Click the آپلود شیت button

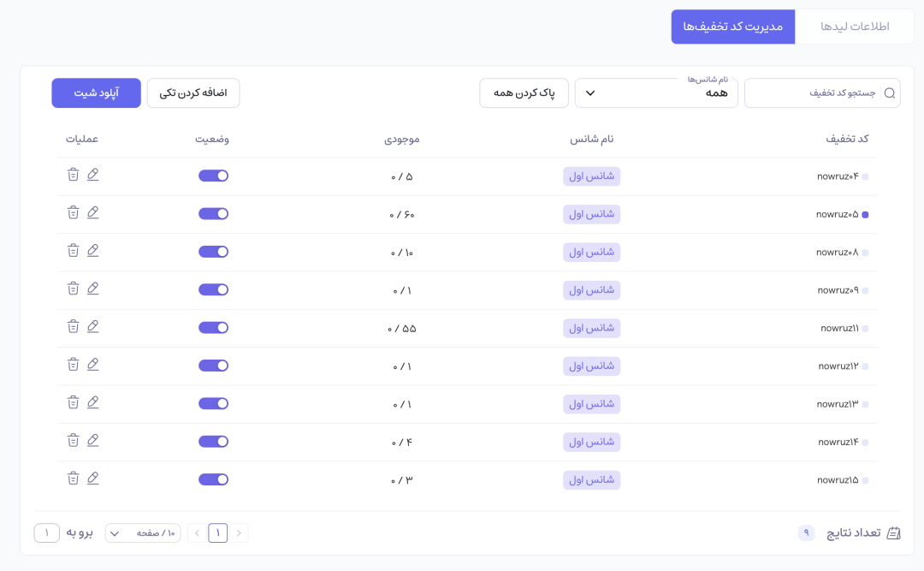click(96, 92)
